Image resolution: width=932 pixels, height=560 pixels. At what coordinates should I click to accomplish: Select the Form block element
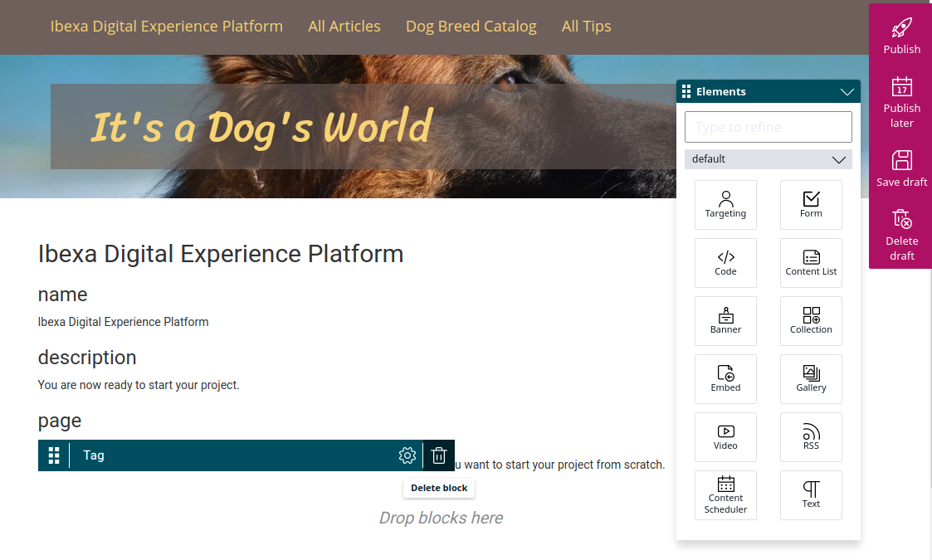(811, 205)
